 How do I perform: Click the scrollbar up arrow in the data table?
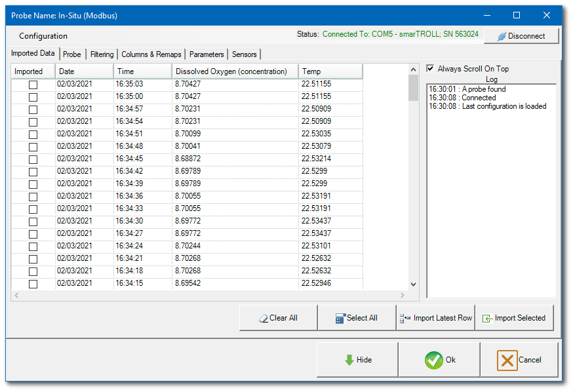coord(413,68)
